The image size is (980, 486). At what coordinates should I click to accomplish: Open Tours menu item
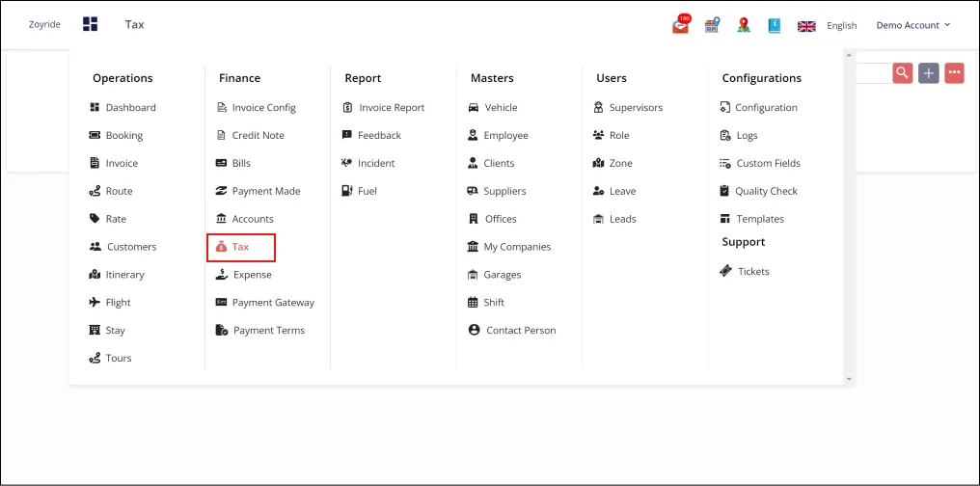coord(111,358)
